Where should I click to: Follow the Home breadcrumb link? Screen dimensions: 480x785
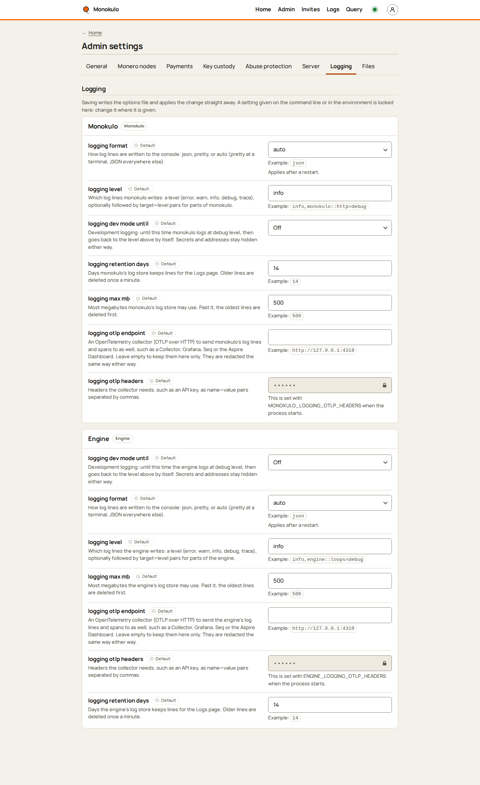click(95, 33)
